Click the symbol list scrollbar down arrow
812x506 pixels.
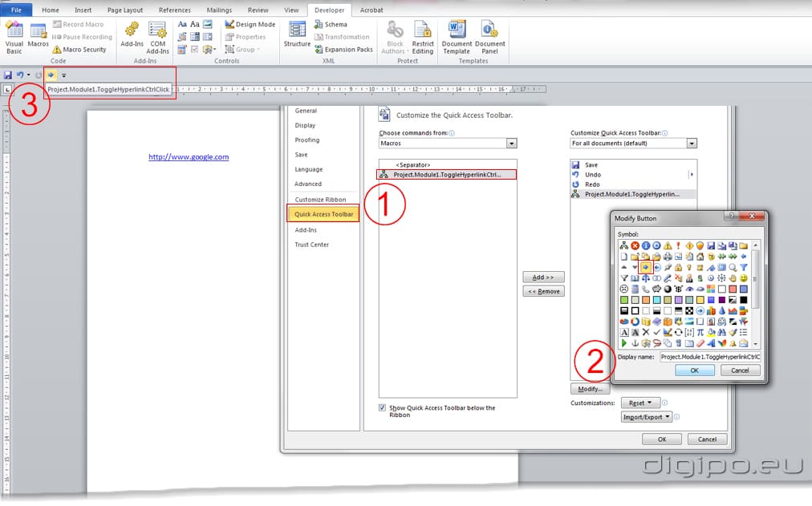click(756, 343)
